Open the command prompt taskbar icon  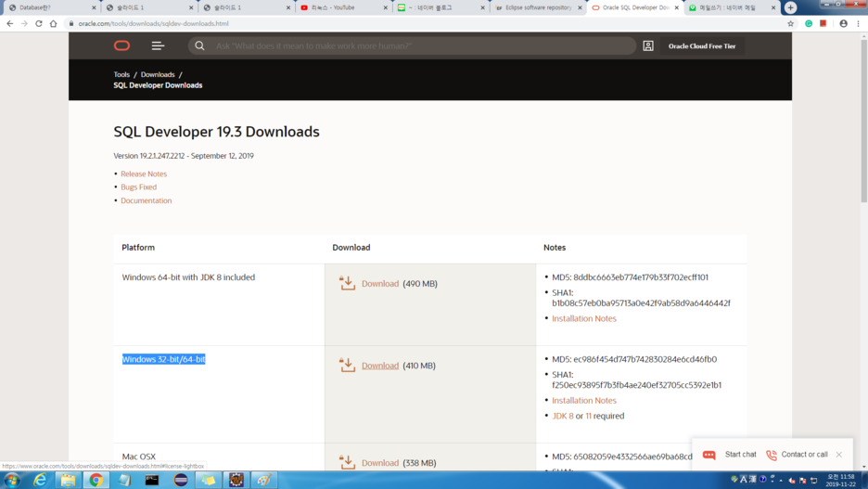point(152,480)
